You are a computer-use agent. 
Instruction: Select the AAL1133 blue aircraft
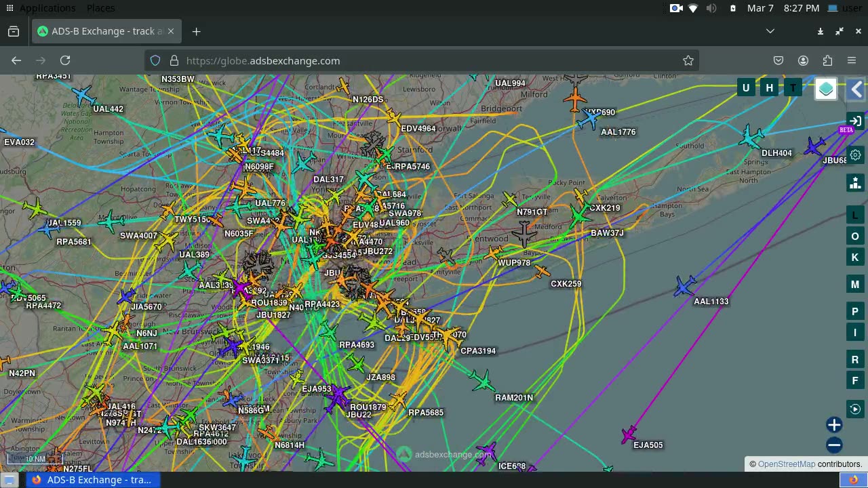tap(685, 286)
